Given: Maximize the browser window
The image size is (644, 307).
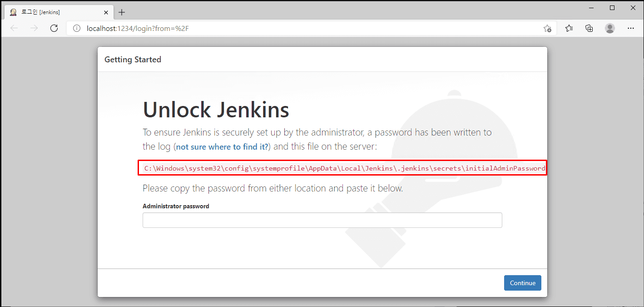Looking at the screenshot, I should pos(612,8).
